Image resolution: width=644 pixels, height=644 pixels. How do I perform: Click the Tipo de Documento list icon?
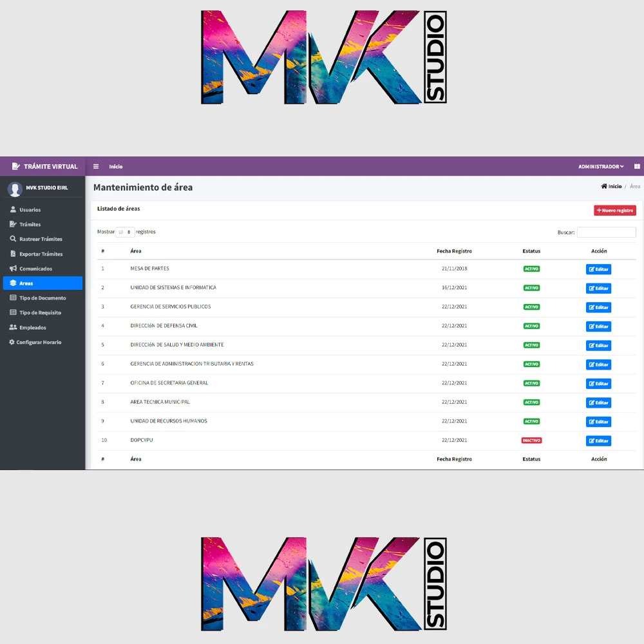13,298
